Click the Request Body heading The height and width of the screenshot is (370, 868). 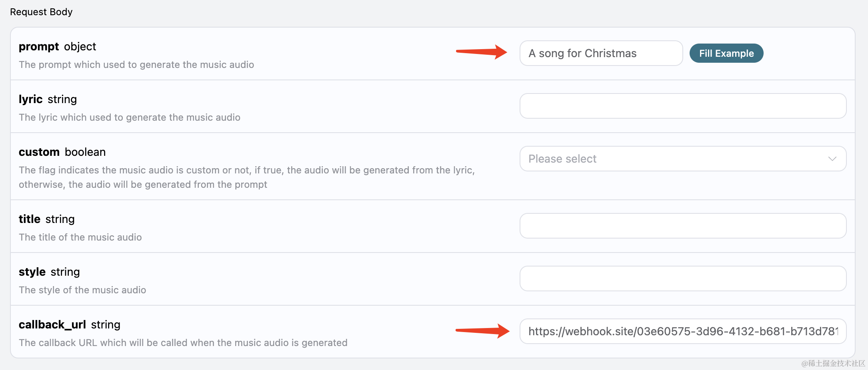pyautogui.click(x=41, y=12)
